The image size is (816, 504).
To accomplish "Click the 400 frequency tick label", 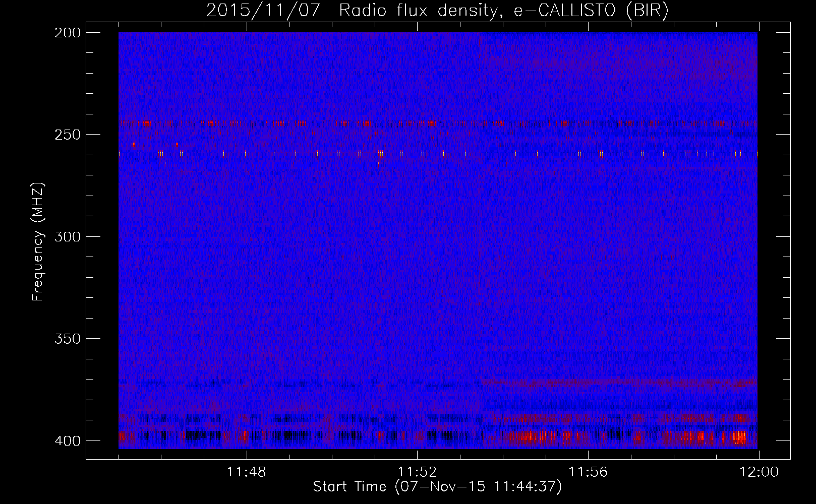I will coord(67,440).
